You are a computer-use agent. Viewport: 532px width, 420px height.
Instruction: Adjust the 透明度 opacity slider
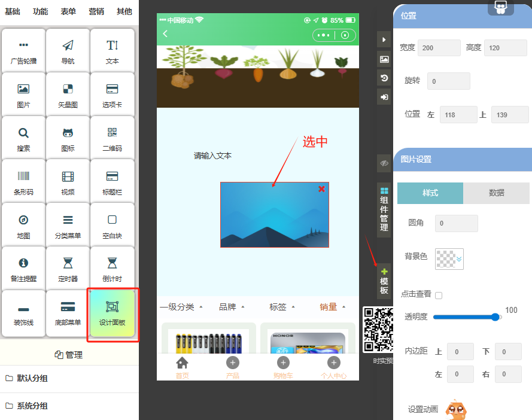(x=495, y=317)
